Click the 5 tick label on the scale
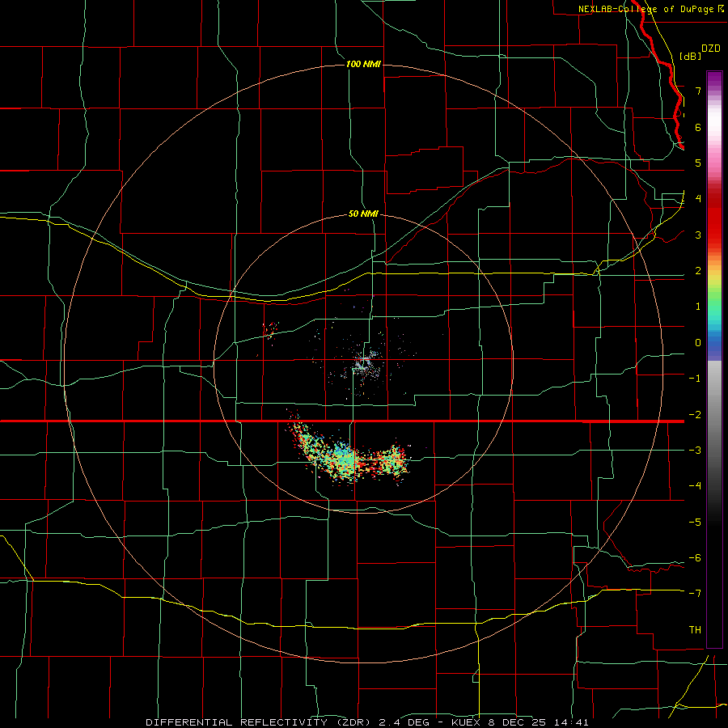Image resolution: width=728 pixels, height=728 pixels. tap(698, 163)
